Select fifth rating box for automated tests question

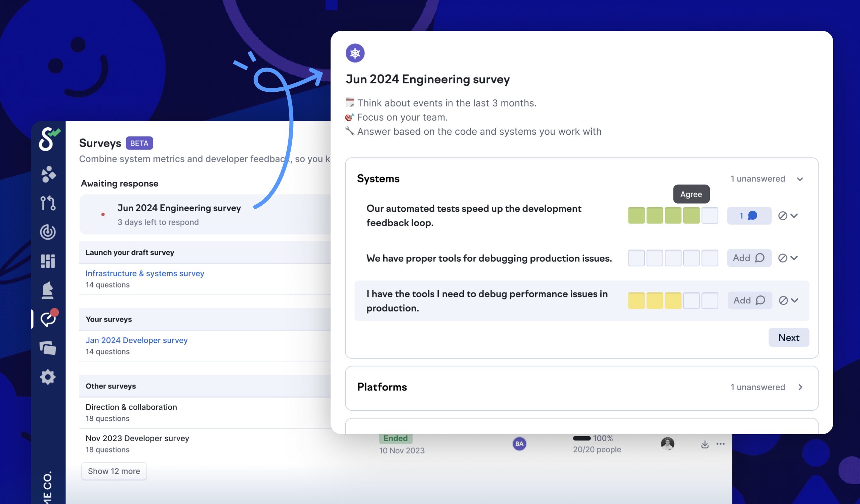[710, 216]
